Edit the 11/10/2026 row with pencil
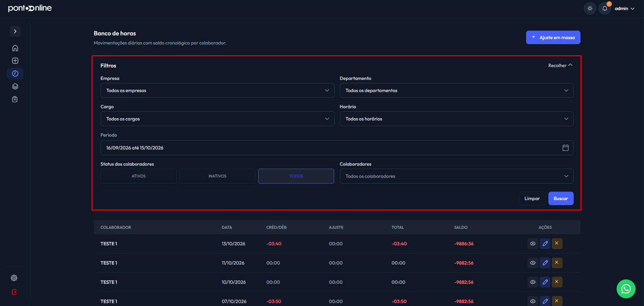 click(x=545, y=263)
